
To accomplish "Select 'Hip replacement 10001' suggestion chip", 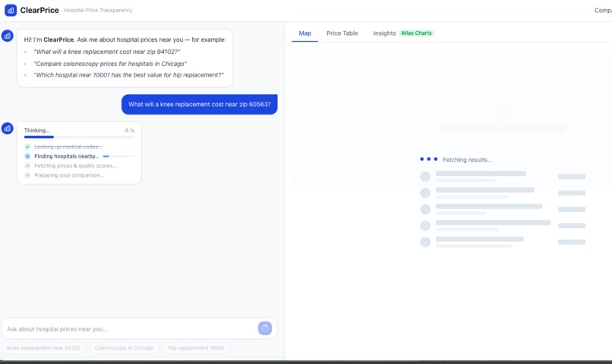I will point(197,347).
